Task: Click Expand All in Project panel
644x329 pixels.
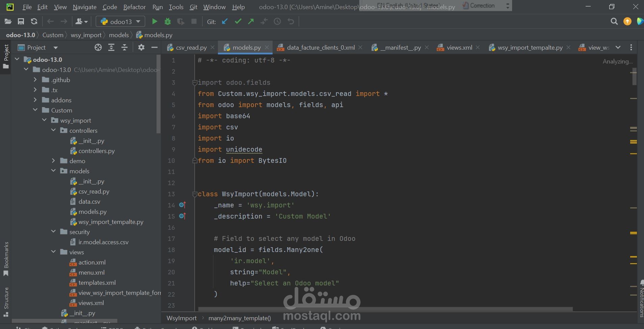Action: pos(111,48)
